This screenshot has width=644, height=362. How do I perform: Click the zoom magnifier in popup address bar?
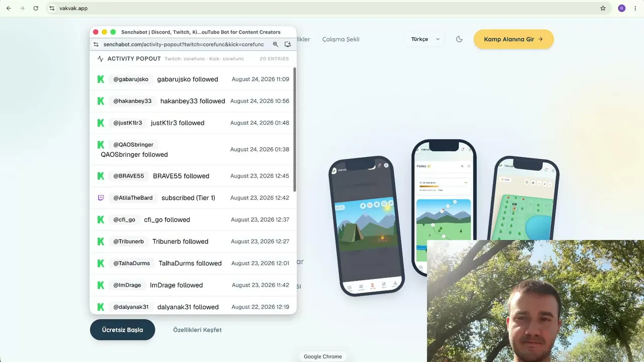276,44
